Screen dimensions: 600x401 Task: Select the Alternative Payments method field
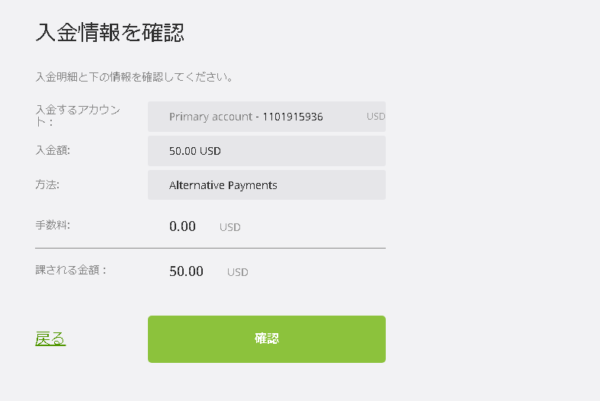[266, 185]
